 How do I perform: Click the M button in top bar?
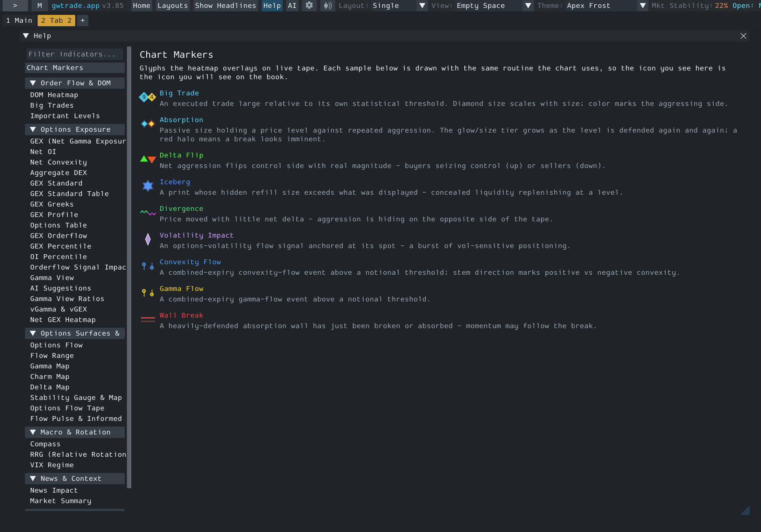39,6
